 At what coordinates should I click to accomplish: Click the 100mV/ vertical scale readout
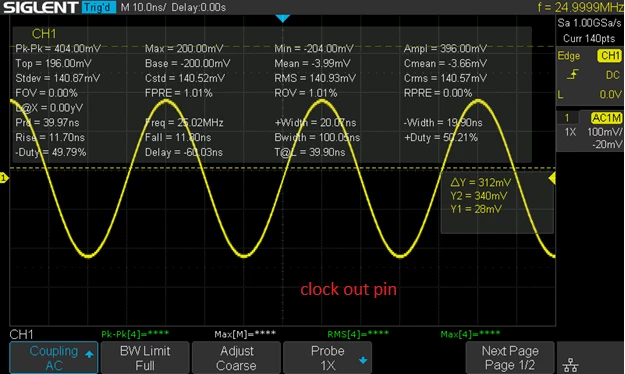pos(605,132)
